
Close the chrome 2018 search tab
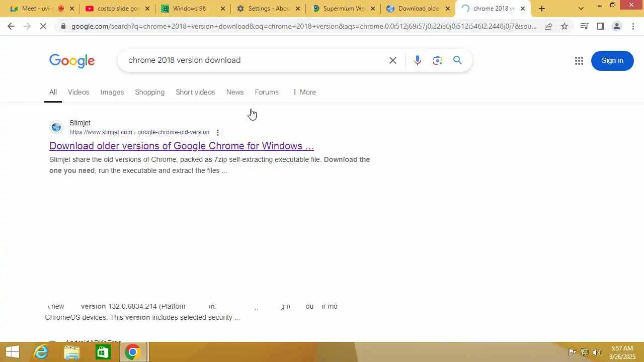pos(523,9)
